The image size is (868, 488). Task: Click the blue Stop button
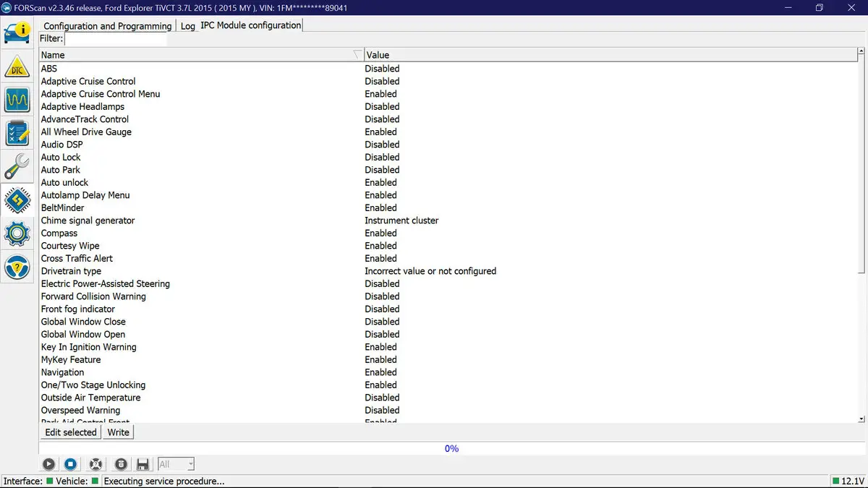71,464
